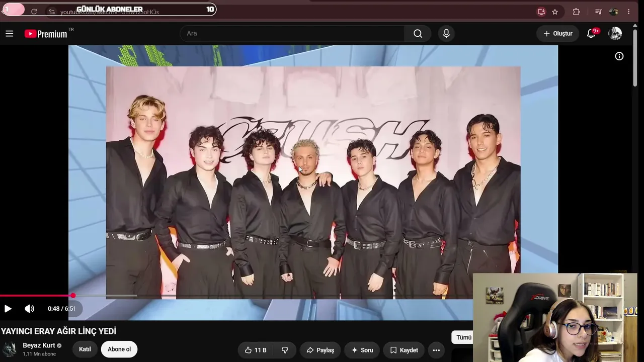Play the video with the play button
This screenshot has height=362, width=644.
pyautogui.click(x=8, y=309)
